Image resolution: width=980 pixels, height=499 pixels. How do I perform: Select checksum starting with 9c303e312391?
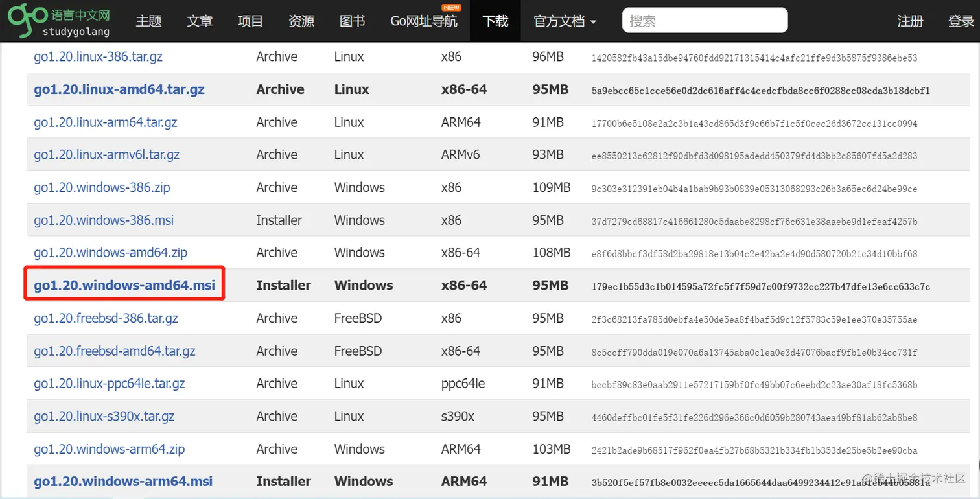(x=754, y=189)
